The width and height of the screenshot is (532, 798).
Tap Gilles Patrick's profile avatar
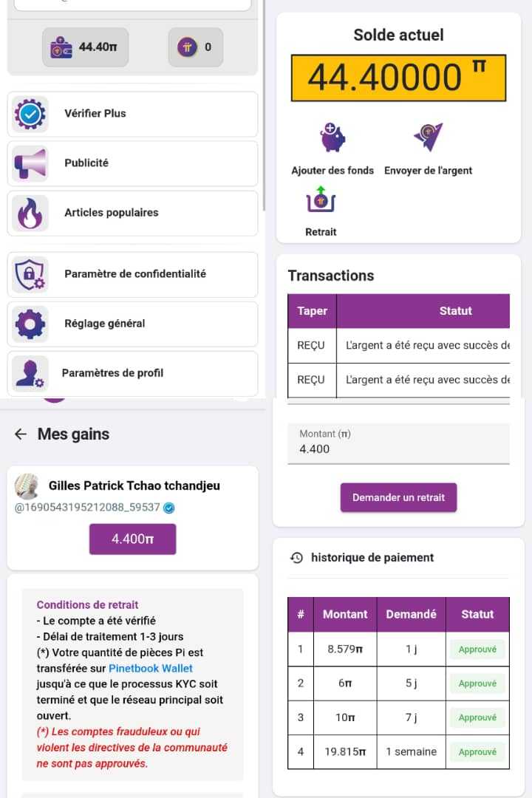point(27,486)
